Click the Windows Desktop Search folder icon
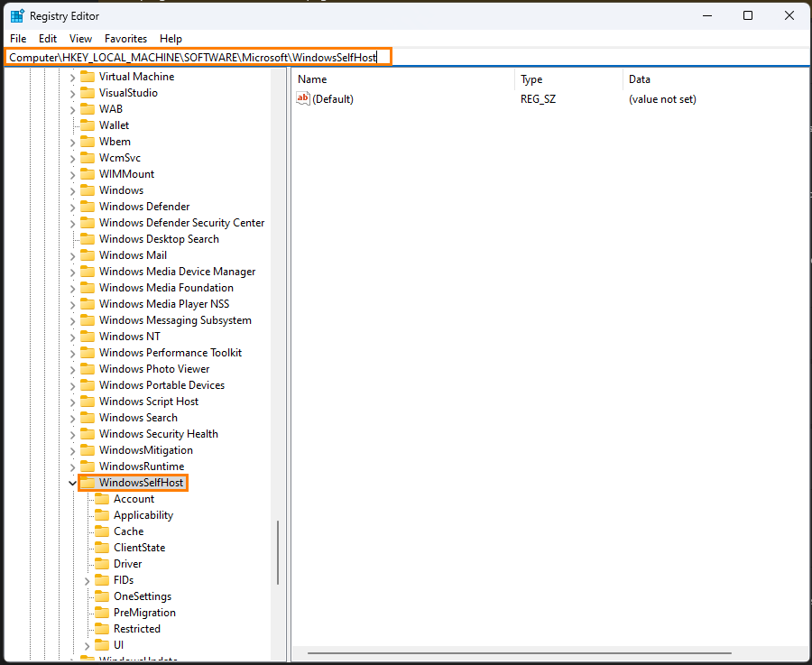The image size is (812, 665). pyautogui.click(x=88, y=239)
